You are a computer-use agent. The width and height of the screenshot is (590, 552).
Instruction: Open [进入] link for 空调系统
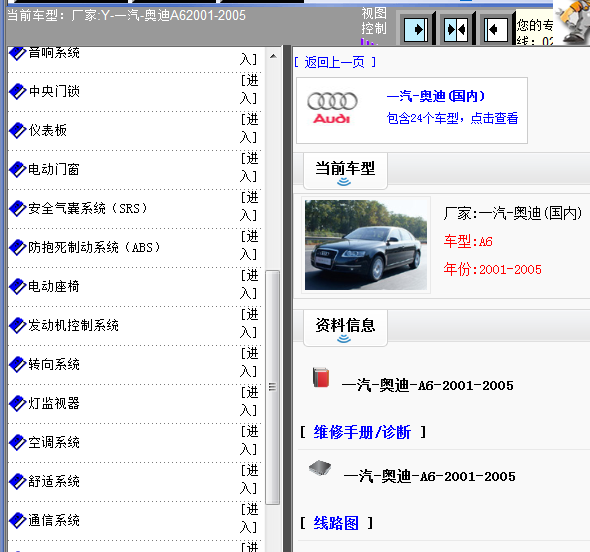249,441
